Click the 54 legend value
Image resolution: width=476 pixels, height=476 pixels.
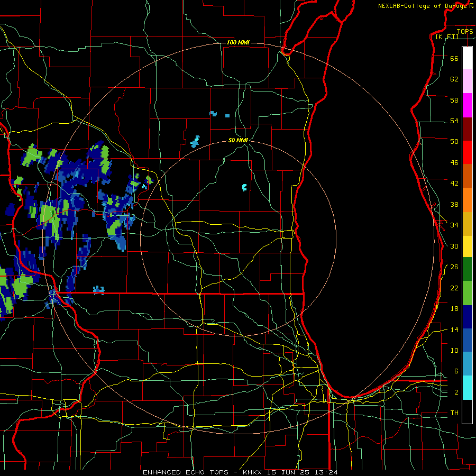pos(454,121)
